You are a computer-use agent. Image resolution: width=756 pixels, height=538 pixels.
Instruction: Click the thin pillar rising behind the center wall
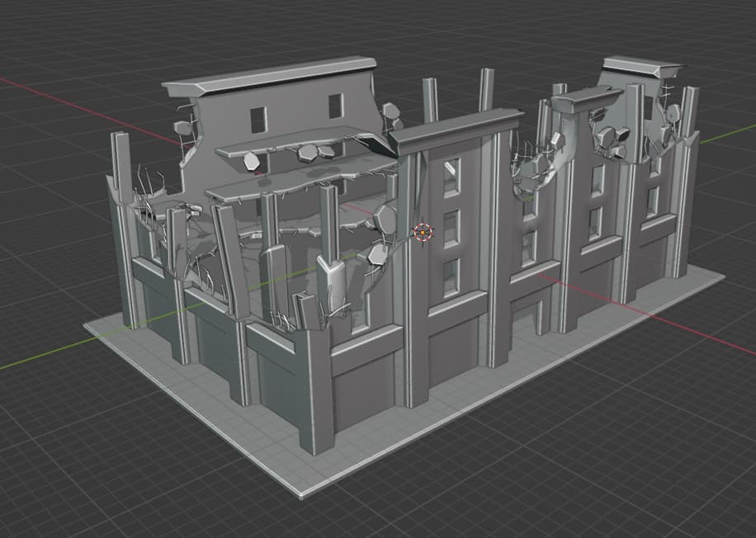tap(486, 90)
